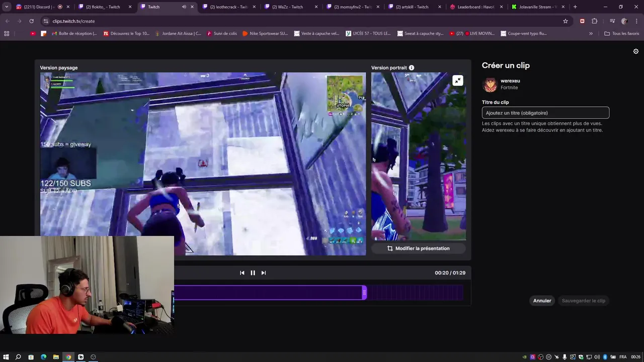The width and height of the screenshot is (644, 362).
Task: Click the purple selected clip range
Action: [x=268, y=293]
